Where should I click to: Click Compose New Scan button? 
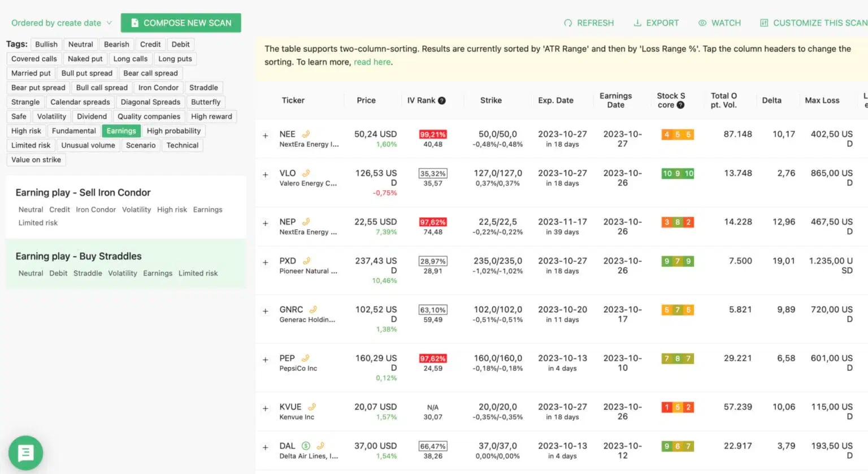[181, 23]
